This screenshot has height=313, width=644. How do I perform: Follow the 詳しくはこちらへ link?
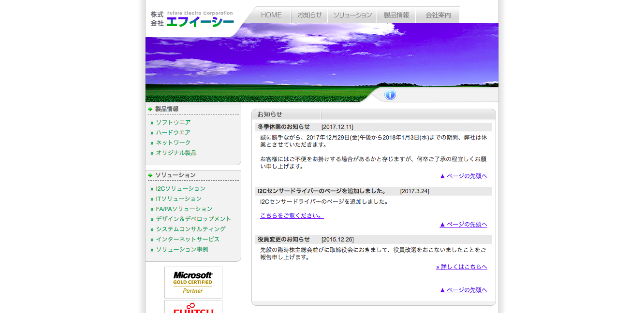coord(461,267)
